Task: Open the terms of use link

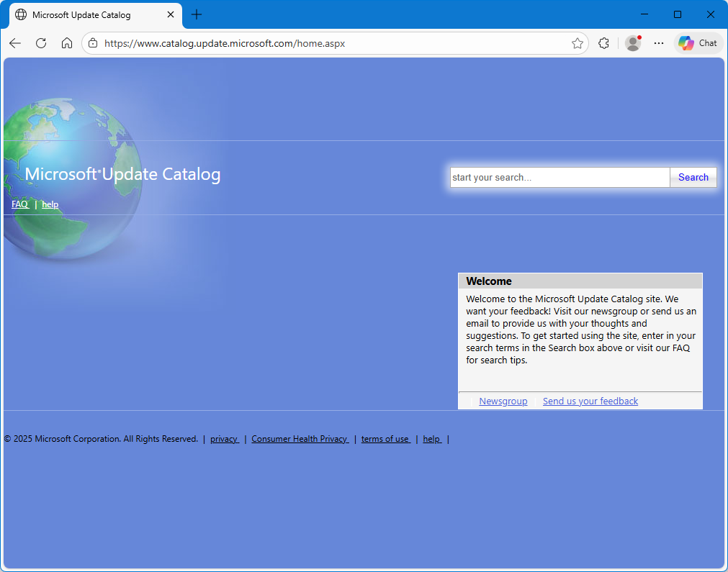Action: pyautogui.click(x=385, y=439)
